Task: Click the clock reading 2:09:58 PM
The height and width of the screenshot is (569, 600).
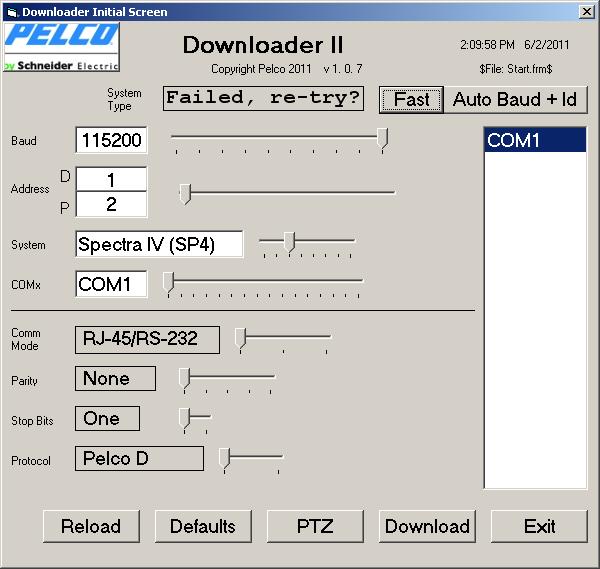Action: coord(488,45)
